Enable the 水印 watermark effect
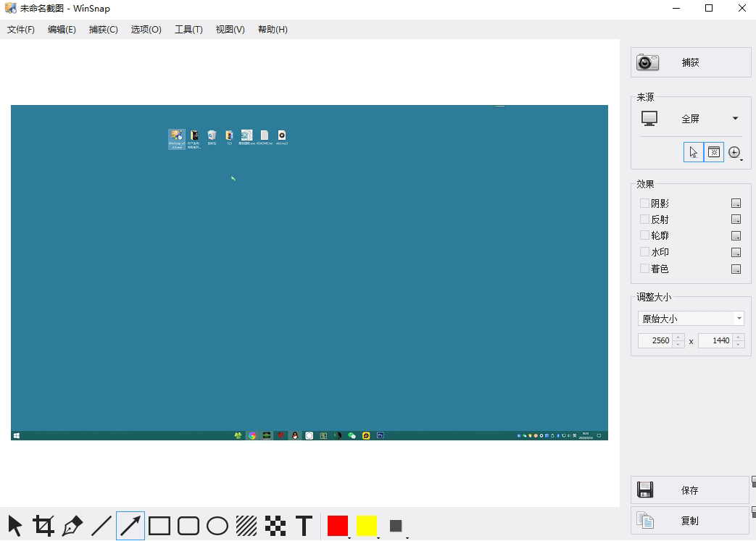The height and width of the screenshot is (541, 756). pyautogui.click(x=644, y=251)
